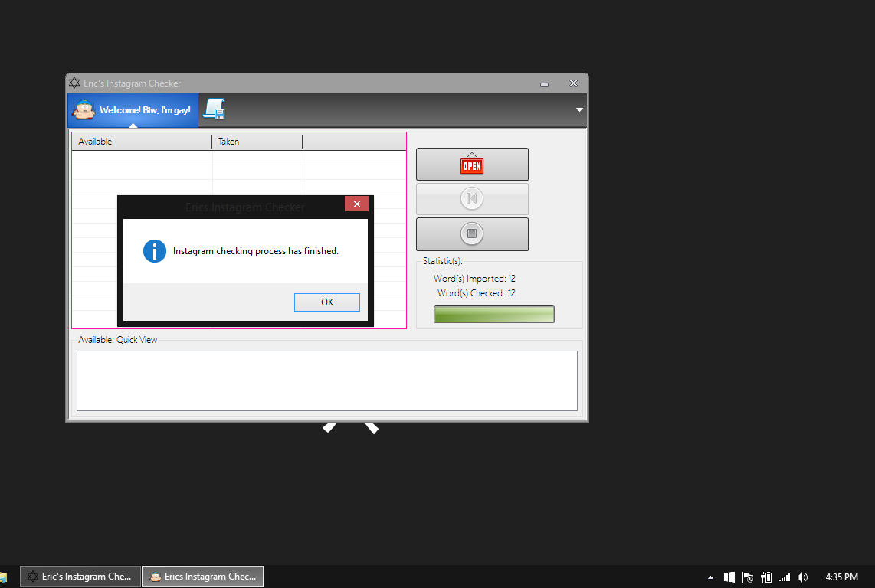Click the Windows logo tray icon
875x588 pixels.
pyautogui.click(x=729, y=577)
